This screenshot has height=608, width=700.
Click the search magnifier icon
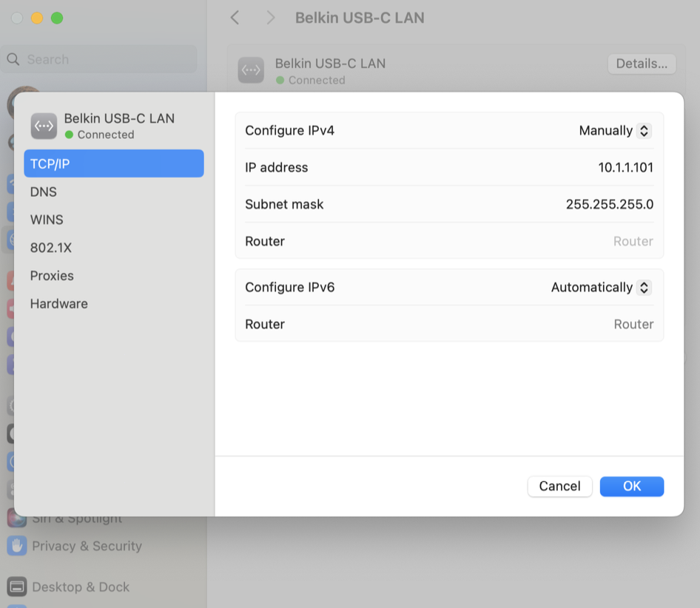pos(13,59)
